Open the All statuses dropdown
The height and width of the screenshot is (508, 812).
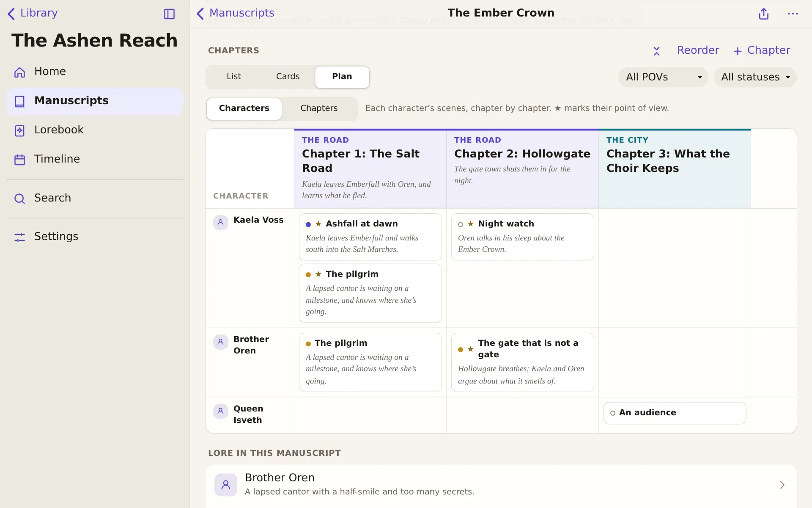click(x=755, y=77)
